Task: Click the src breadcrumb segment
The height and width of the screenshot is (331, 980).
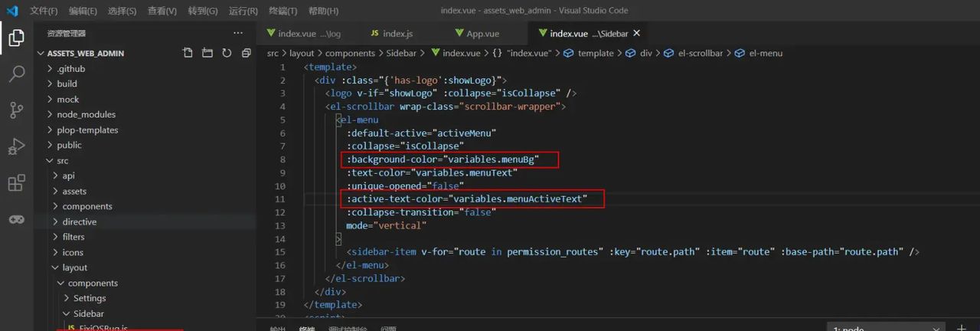Action: coord(273,54)
